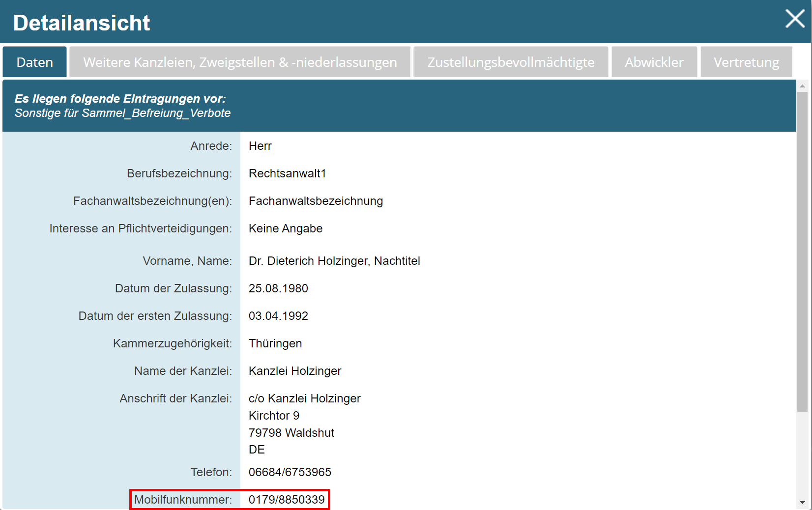Switch to the Daten tab
This screenshot has width=812, height=510.
pyautogui.click(x=34, y=62)
